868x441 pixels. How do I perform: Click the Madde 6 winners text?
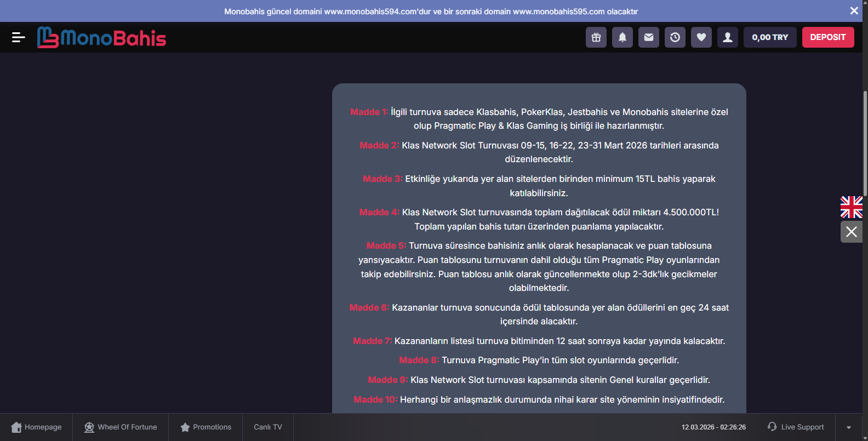[539, 314]
